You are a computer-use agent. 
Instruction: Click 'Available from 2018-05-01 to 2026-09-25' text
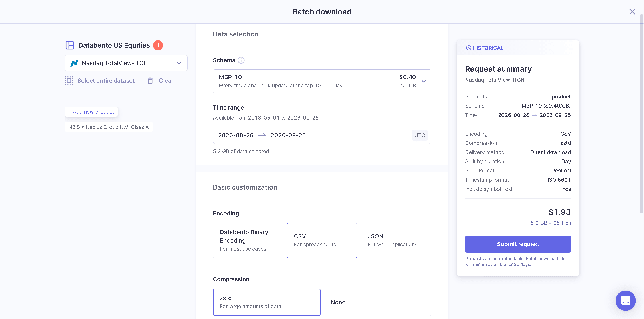click(x=266, y=118)
